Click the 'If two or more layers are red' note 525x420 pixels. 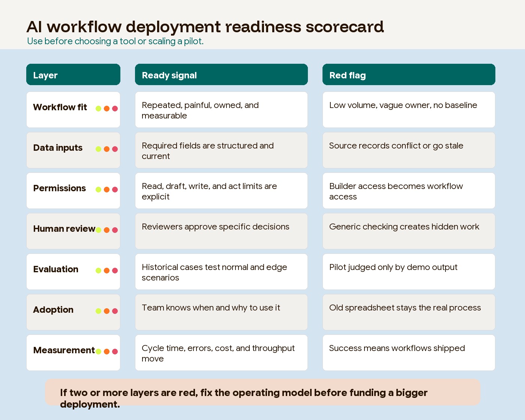coord(262,392)
